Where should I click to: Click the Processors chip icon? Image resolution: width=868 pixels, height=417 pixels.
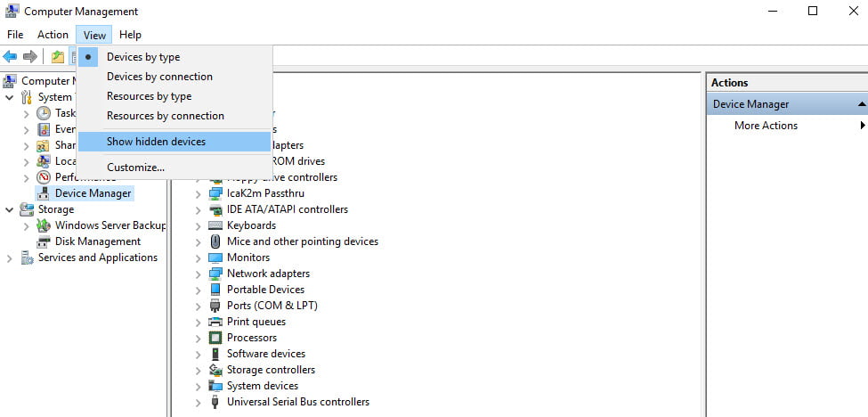(x=215, y=338)
